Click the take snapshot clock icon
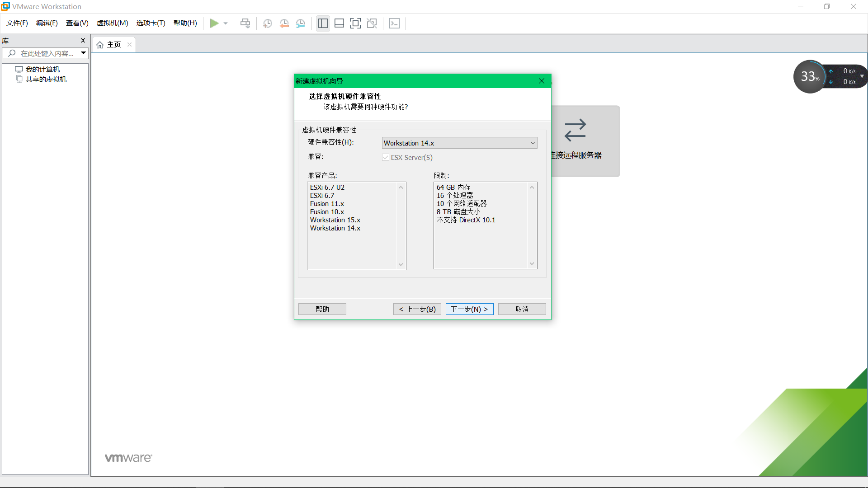This screenshot has height=488, width=868. (268, 23)
